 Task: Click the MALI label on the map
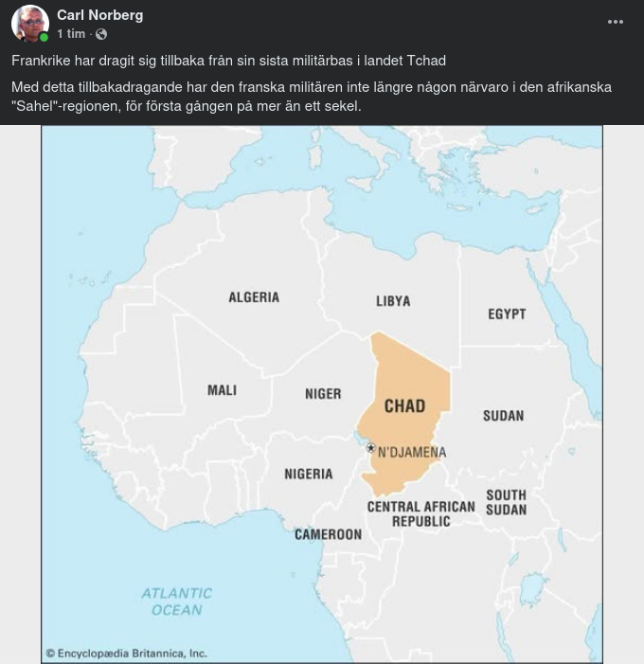coord(222,390)
